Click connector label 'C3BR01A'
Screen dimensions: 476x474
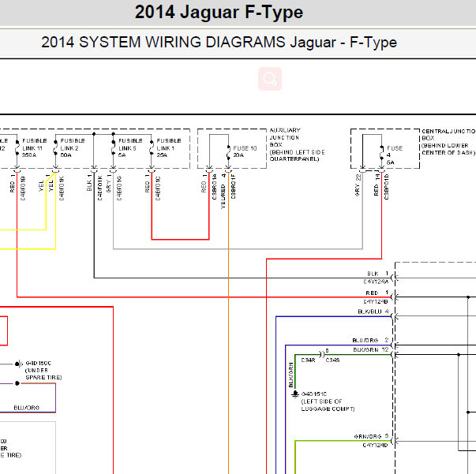pyautogui.click(x=215, y=187)
